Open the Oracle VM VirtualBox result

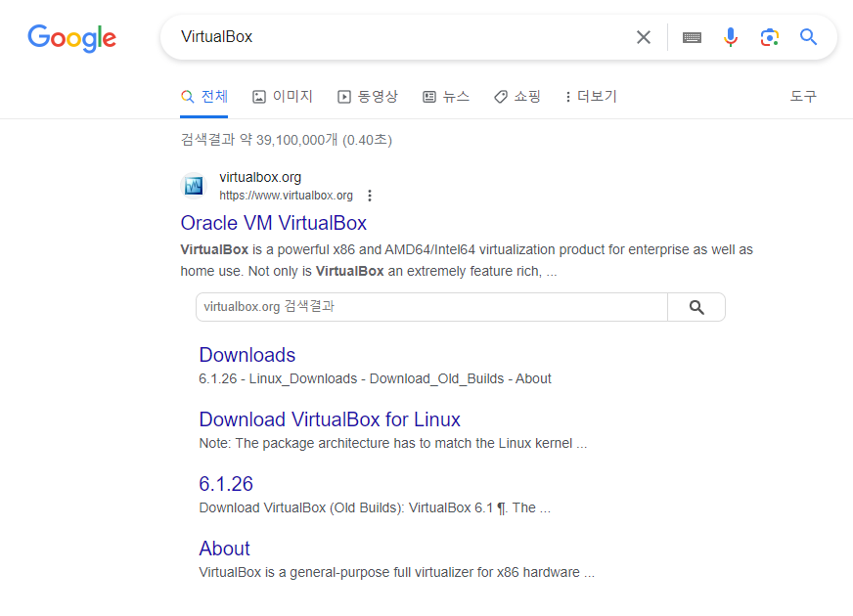tap(274, 223)
